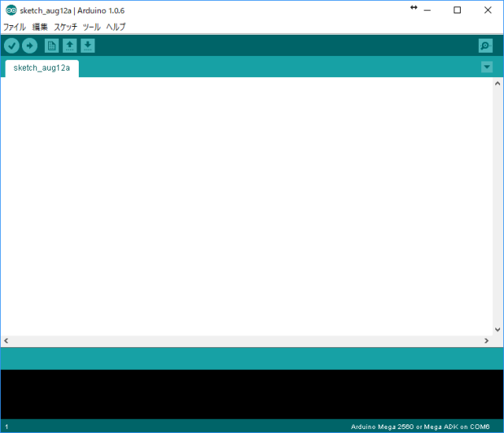
Task: Select the sketch_aug12a tab
Action: [x=42, y=68]
